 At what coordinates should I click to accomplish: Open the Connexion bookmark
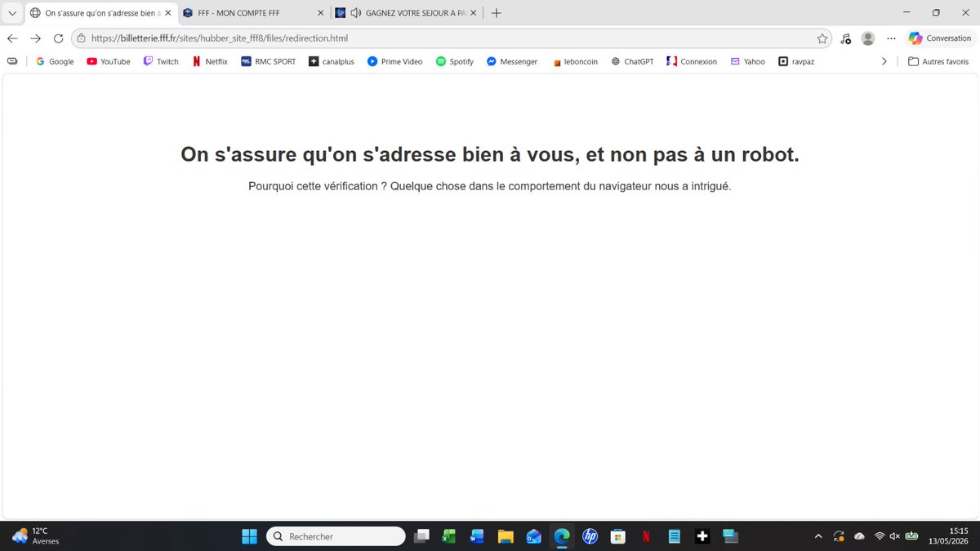coord(692,61)
